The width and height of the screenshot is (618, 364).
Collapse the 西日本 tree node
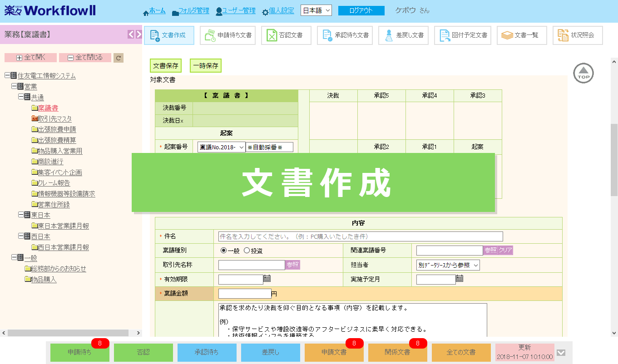pos(21,236)
